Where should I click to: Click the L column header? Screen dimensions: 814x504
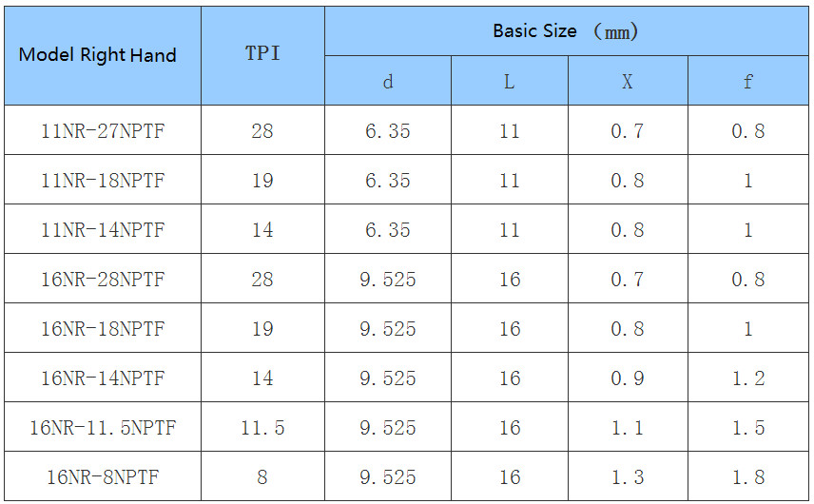[x=510, y=81]
